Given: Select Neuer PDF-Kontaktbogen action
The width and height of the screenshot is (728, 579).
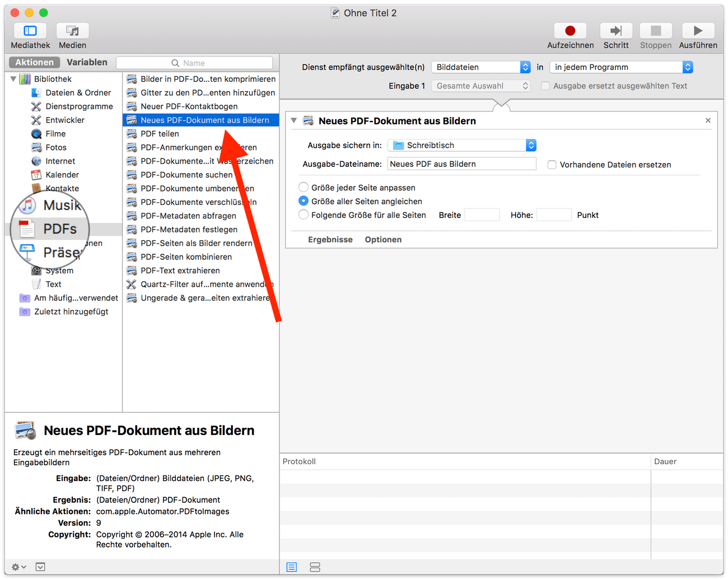Looking at the screenshot, I should pyautogui.click(x=201, y=106).
